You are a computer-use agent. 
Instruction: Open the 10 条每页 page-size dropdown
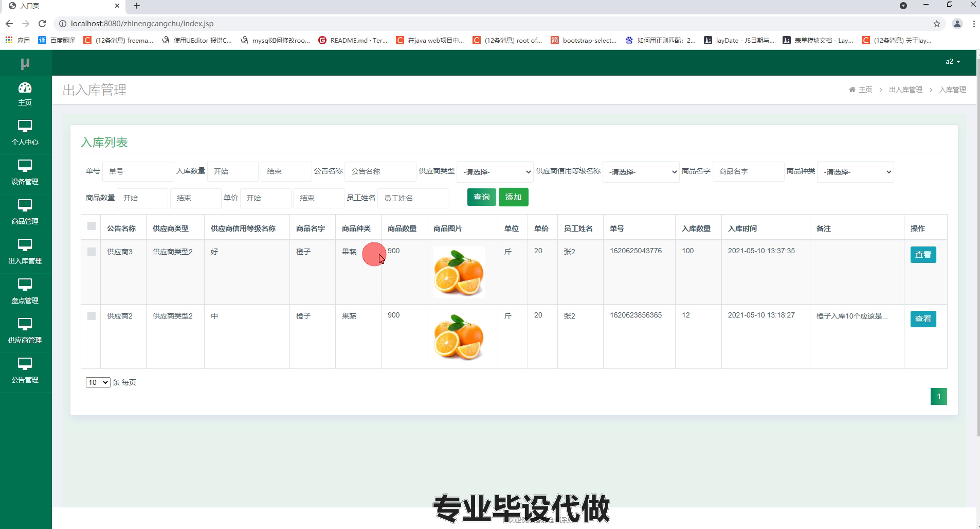(x=98, y=382)
